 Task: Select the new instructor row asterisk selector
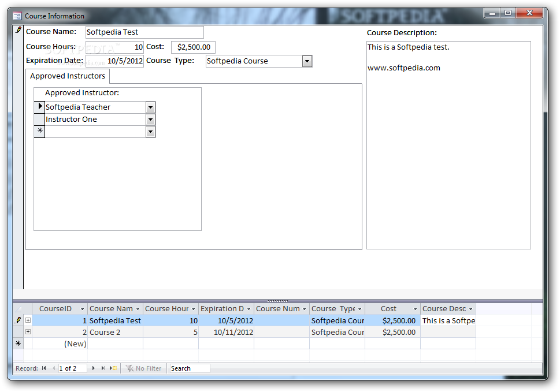pos(39,131)
